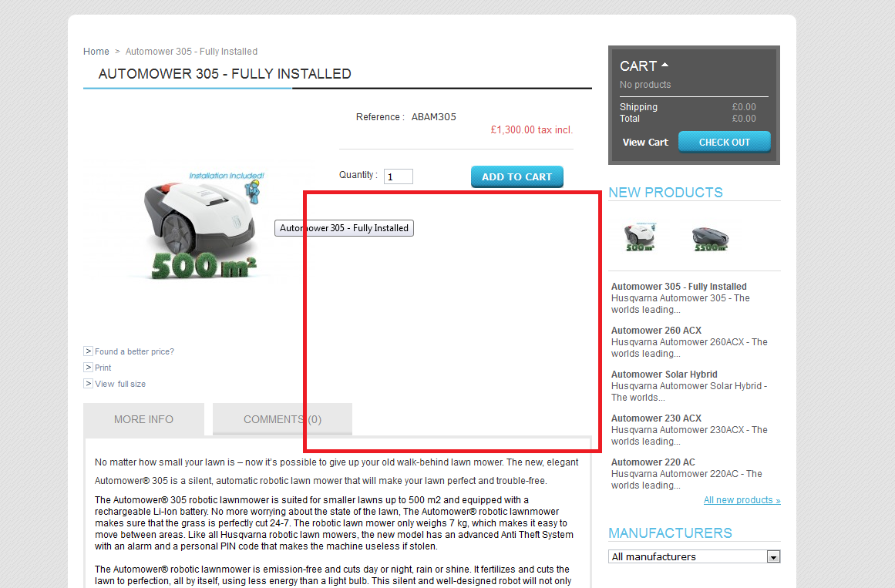Click the Husqvarna Automower 260ACX description text
This screenshot has width=895, height=588.
click(689, 348)
